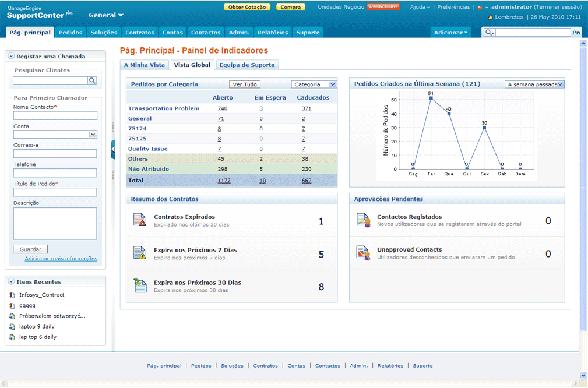Collapse the left sidebar with arrow handle
The width and height of the screenshot is (588, 388).
click(x=113, y=150)
